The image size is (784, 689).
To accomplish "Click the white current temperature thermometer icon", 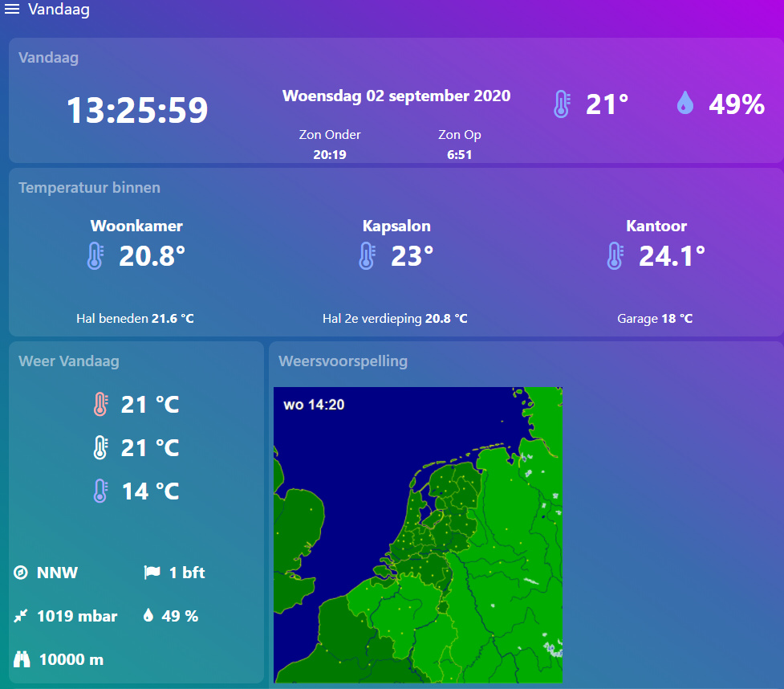I will (x=100, y=447).
